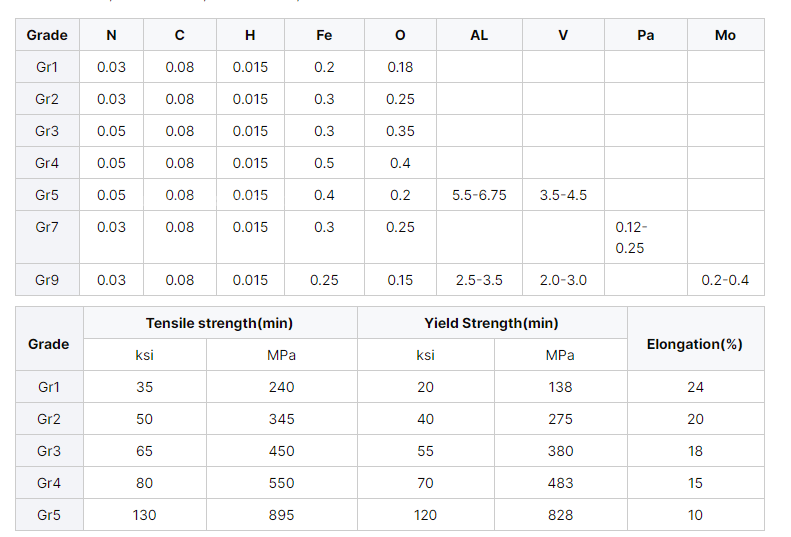Select the Gr9 V value 2.0-3.0

pos(563,280)
